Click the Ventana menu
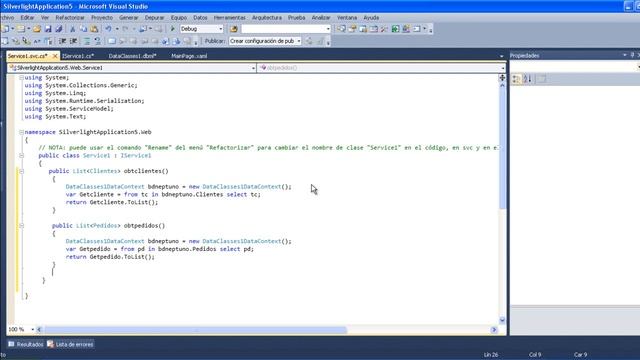This screenshot has height=360, width=640. pyautogui.click(x=347, y=18)
